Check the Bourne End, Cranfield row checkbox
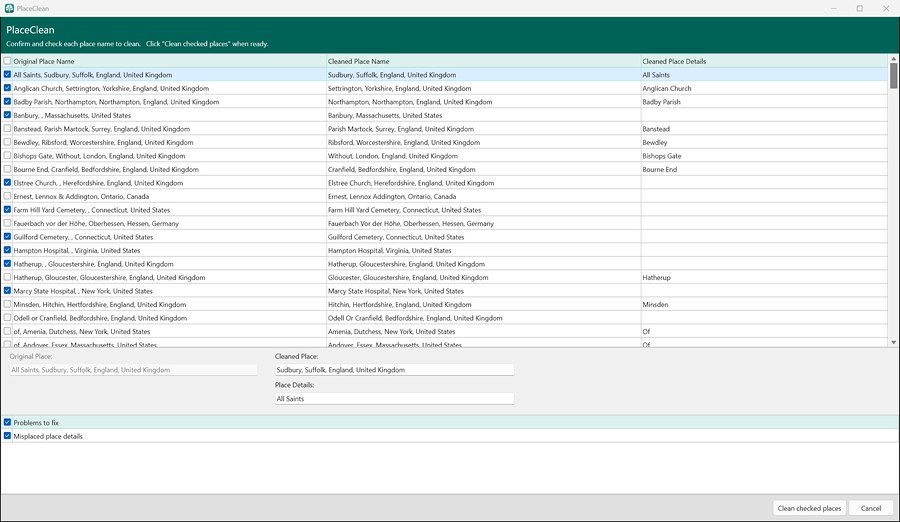 coord(7,169)
